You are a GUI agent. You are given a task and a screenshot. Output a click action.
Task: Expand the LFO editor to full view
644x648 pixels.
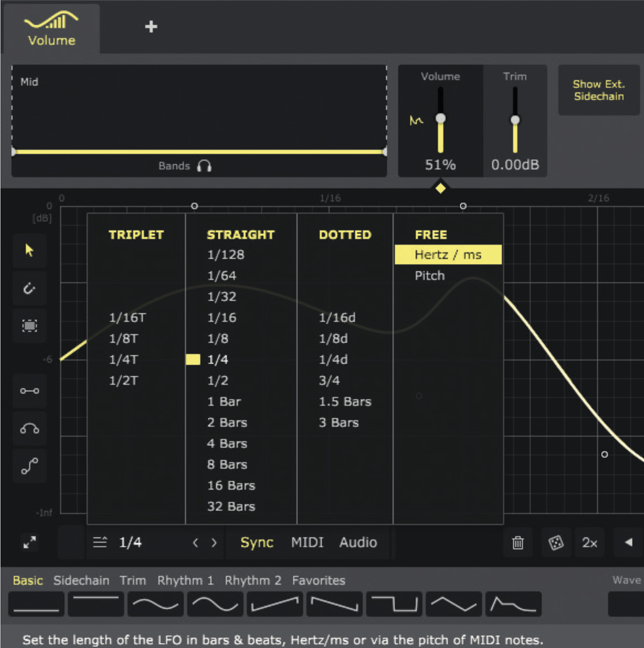point(30,542)
